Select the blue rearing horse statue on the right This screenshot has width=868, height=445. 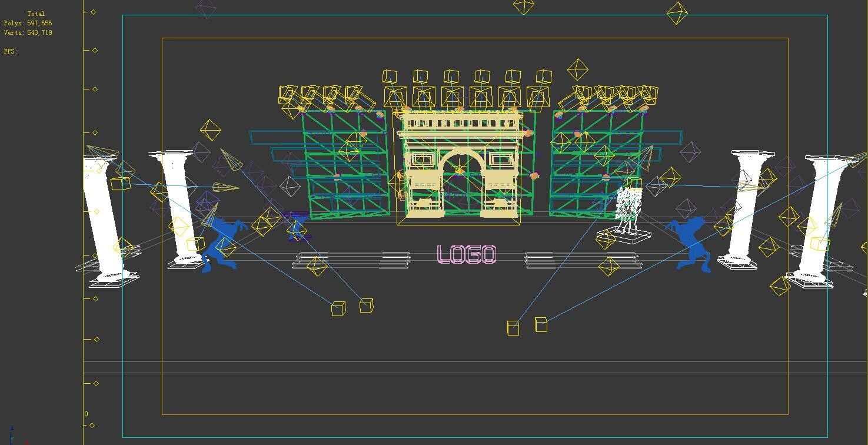point(691,244)
